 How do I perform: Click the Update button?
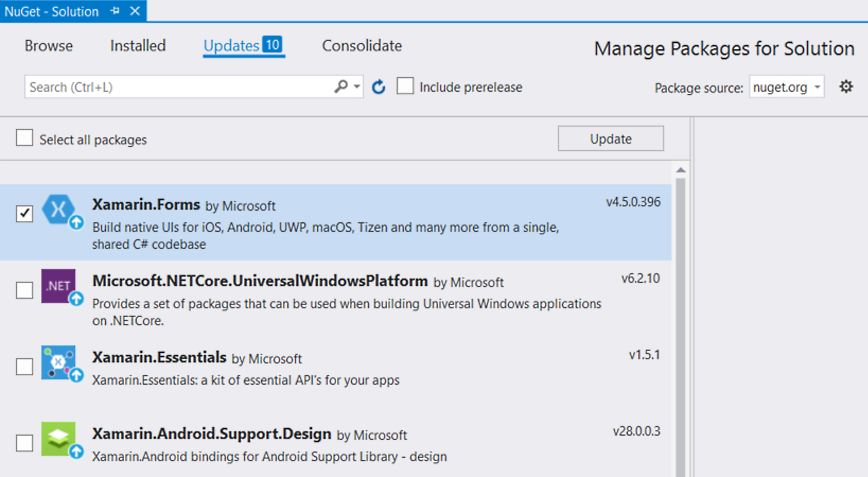[610, 138]
